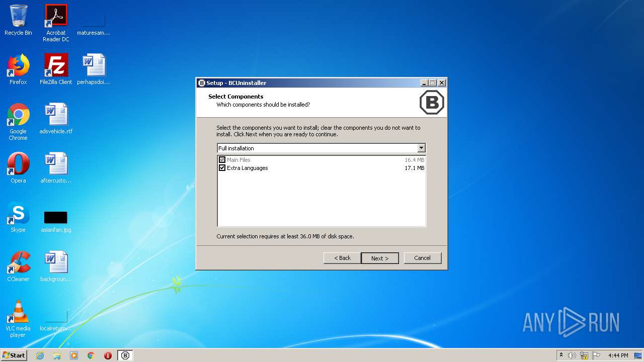Click the BCUninstaller logo in setup header

432,103
